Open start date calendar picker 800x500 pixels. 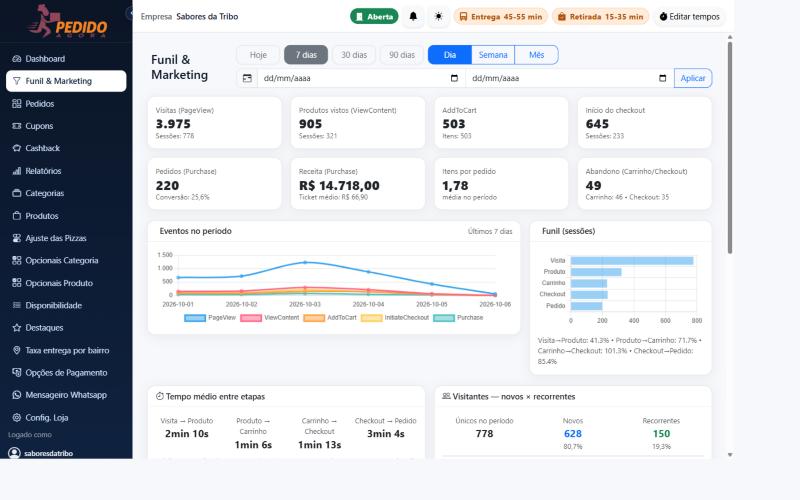click(455, 78)
